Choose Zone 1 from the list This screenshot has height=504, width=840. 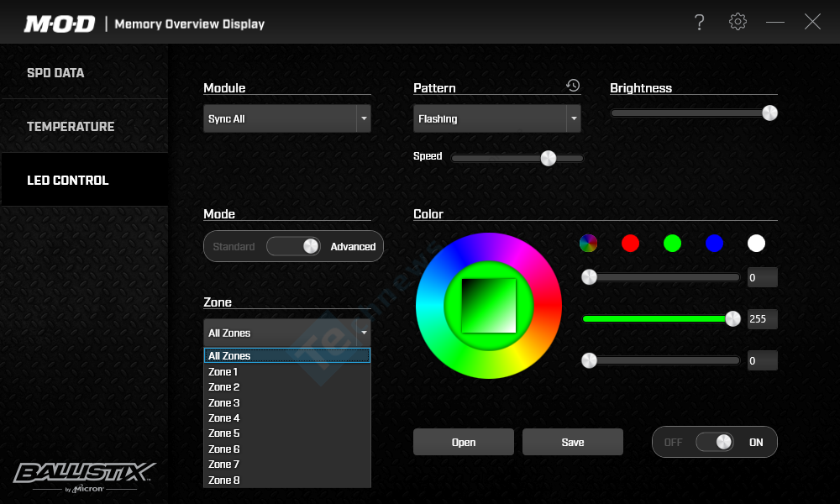point(287,372)
